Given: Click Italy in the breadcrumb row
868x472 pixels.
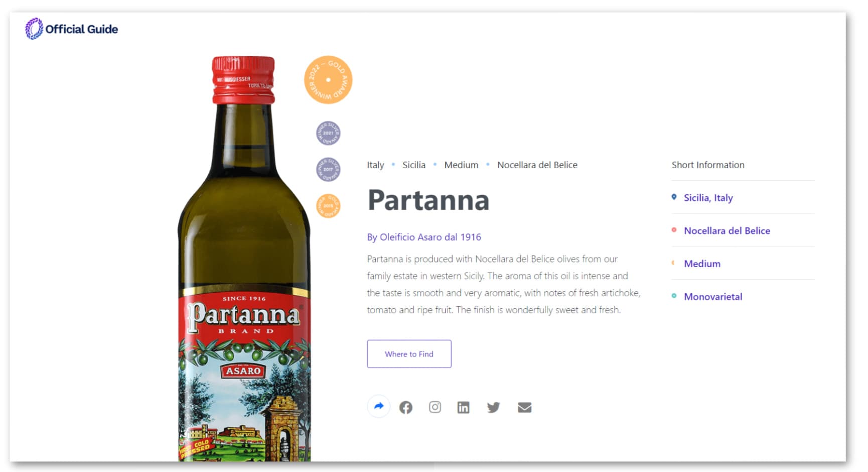Looking at the screenshot, I should tap(375, 165).
